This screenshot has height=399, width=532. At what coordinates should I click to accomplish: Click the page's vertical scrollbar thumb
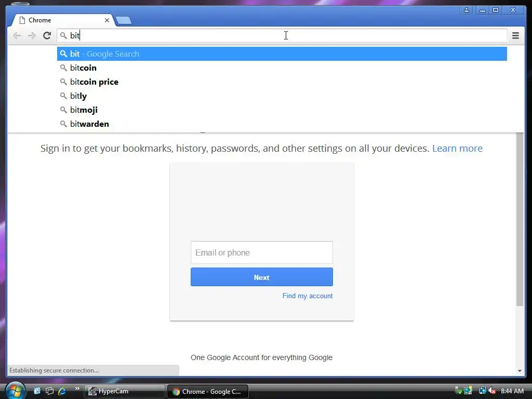[520, 219]
